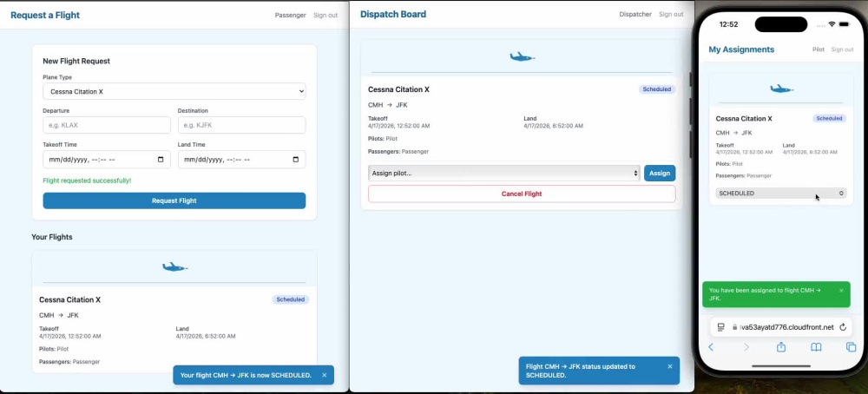
Task: Click the Wi-Fi icon in phone status bar
Action: [832, 24]
